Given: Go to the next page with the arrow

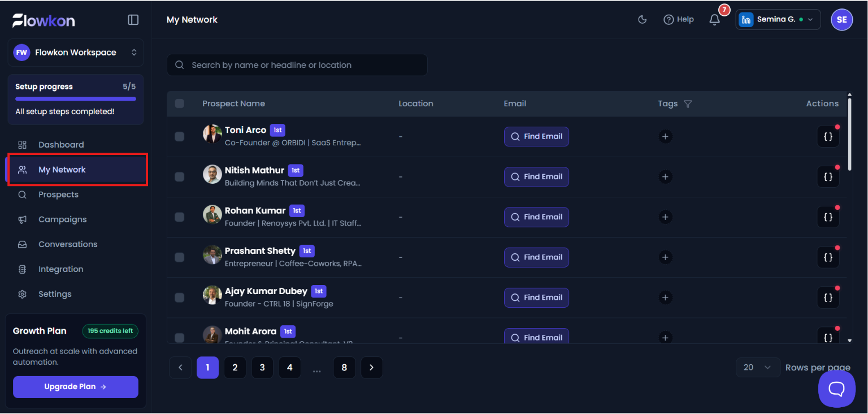Looking at the screenshot, I should (x=371, y=368).
